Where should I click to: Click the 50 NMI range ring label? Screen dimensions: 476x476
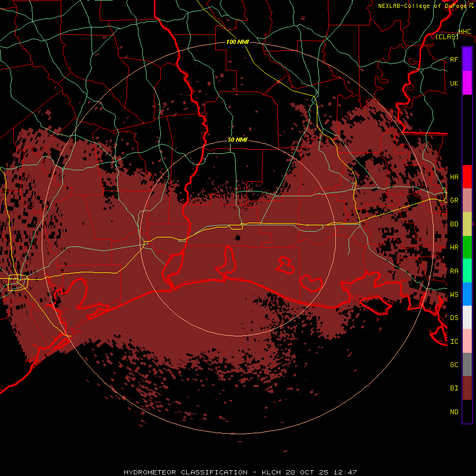tap(237, 140)
